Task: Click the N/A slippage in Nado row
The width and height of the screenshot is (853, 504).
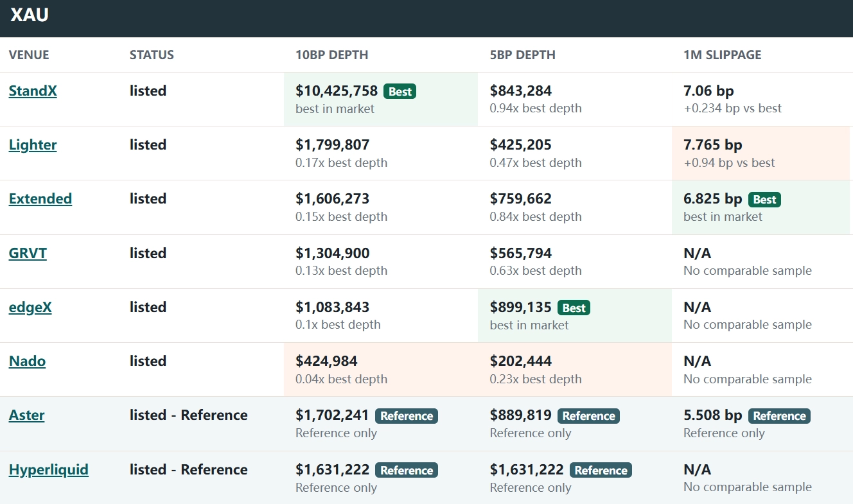Action: [x=698, y=361]
